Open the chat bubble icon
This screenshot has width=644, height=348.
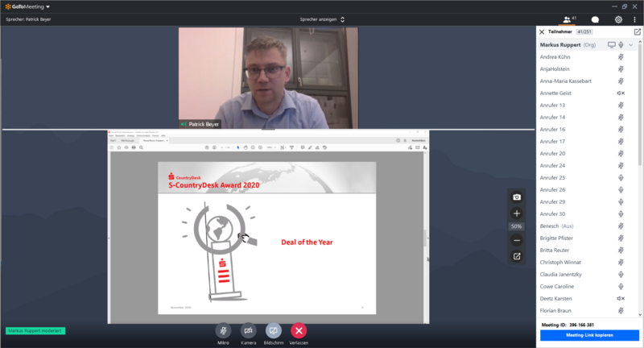595,19
